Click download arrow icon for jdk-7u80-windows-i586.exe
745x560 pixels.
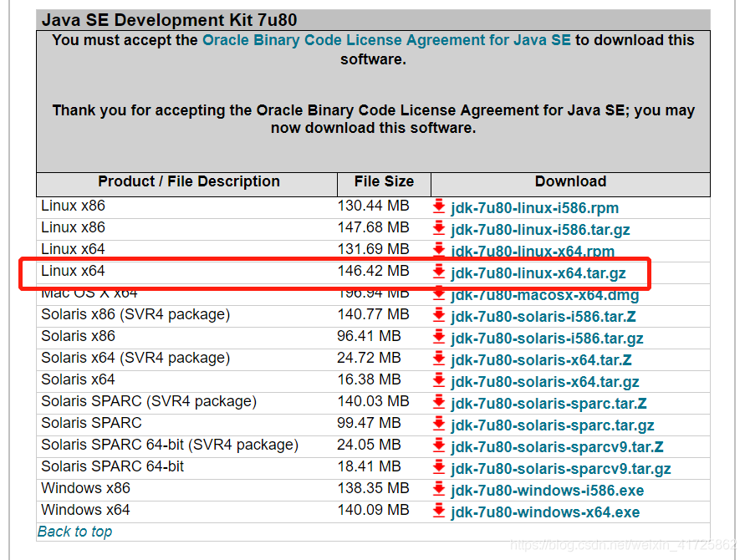pos(438,489)
